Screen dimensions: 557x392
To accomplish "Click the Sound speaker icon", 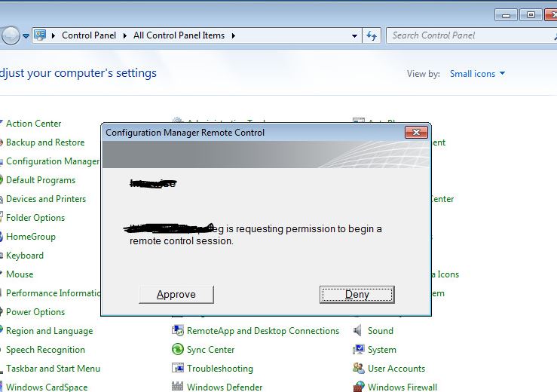I will 358,330.
